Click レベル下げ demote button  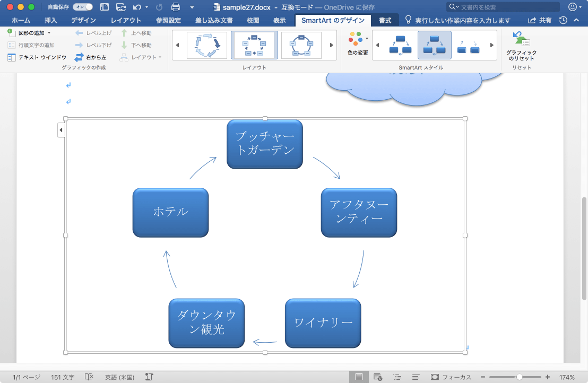[93, 45]
